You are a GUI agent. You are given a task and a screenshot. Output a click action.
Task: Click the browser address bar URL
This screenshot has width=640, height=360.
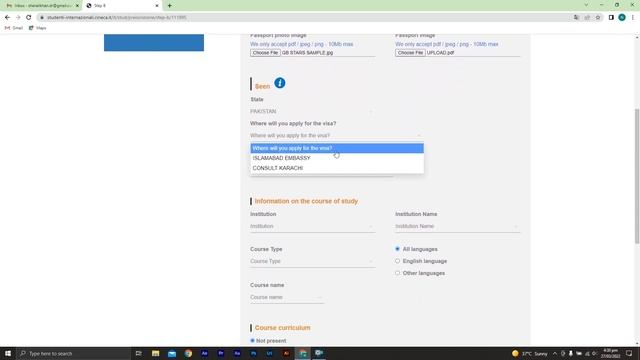116,18
